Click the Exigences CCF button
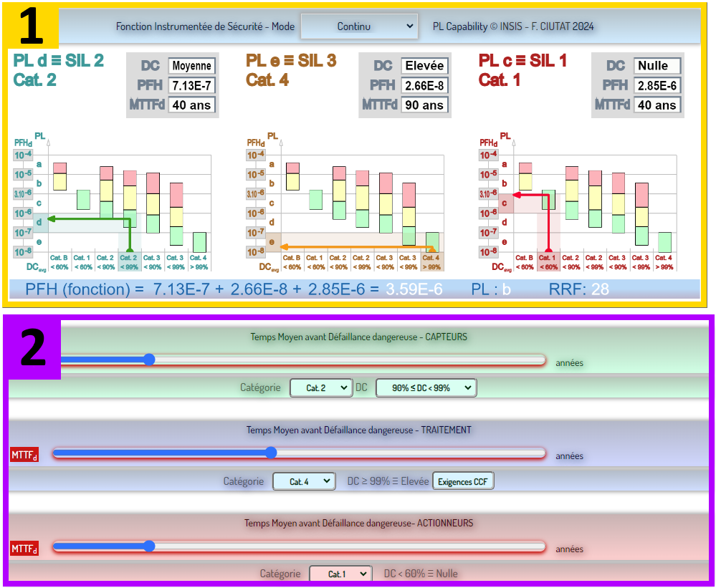The width and height of the screenshot is (716, 588). (x=463, y=481)
